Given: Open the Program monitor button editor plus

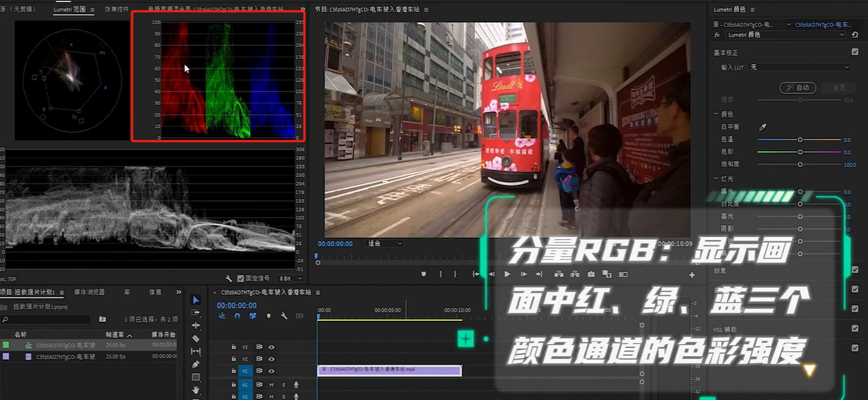Looking at the screenshot, I should tap(692, 275).
